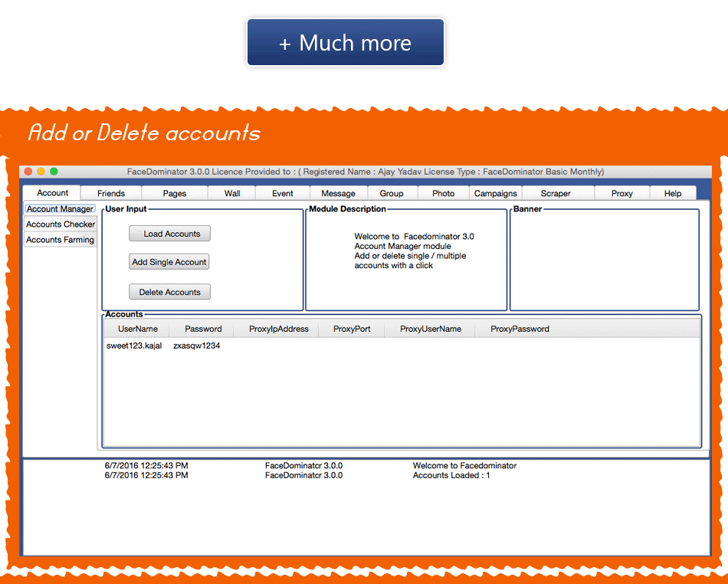Click the Load Accounts button
This screenshot has height=584, width=728.
(x=170, y=234)
